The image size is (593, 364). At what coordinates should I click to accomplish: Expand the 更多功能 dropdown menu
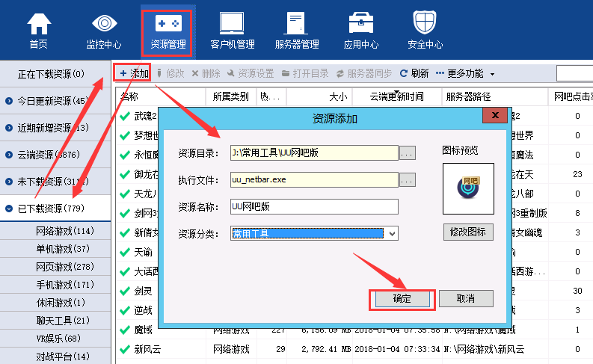click(465, 73)
